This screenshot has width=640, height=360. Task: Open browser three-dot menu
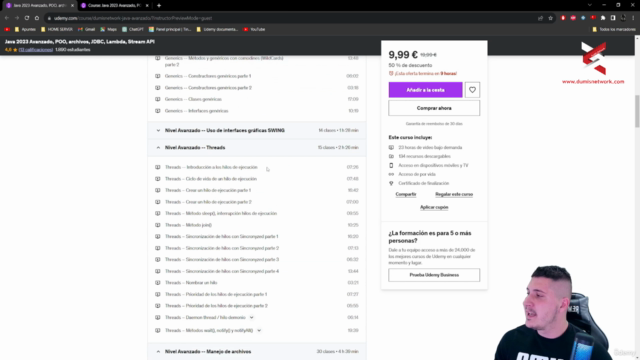633,18
